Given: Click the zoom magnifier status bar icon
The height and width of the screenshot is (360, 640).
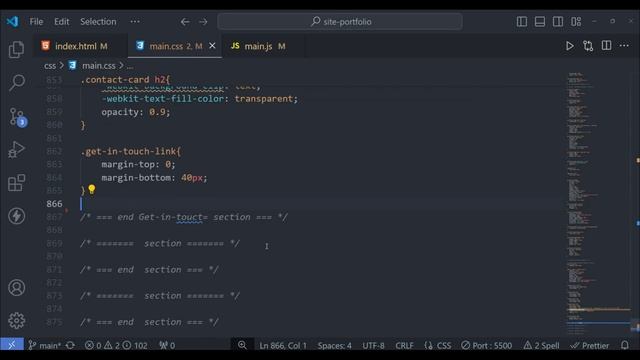Looking at the screenshot, I should coord(242,345).
